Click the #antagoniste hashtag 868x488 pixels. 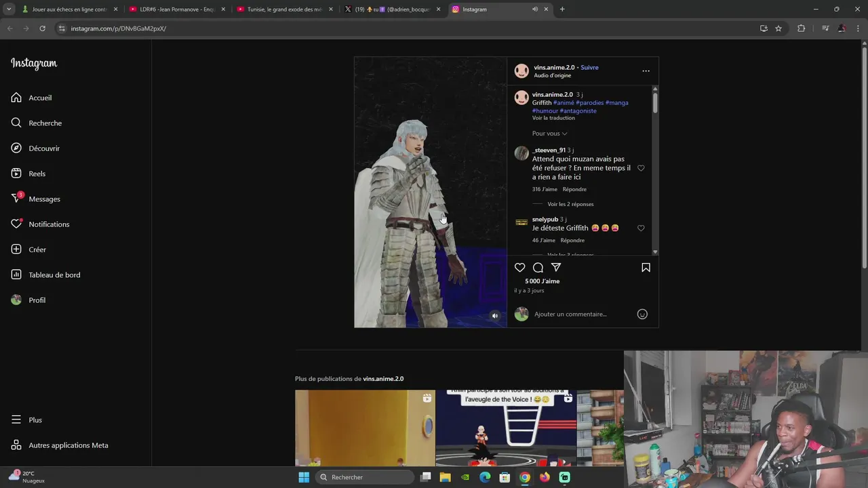tap(578, 111)
